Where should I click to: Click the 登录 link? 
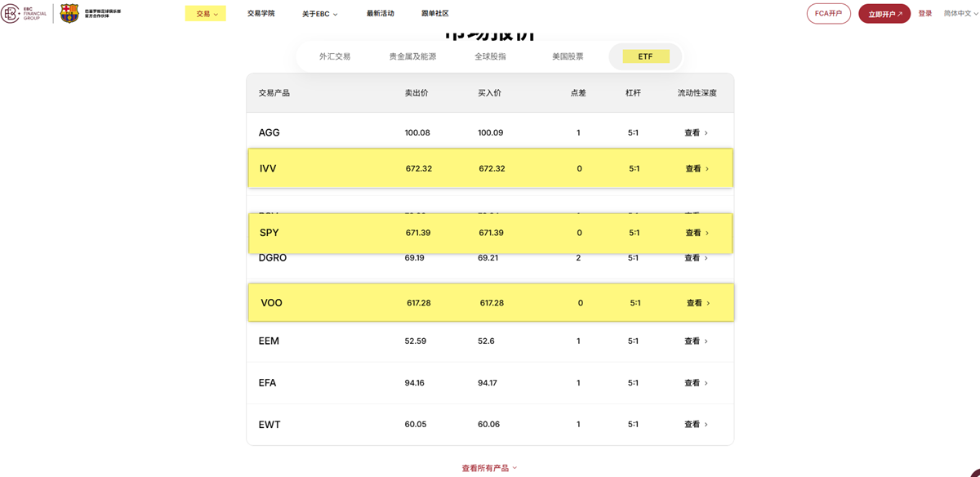click(925, 13)
